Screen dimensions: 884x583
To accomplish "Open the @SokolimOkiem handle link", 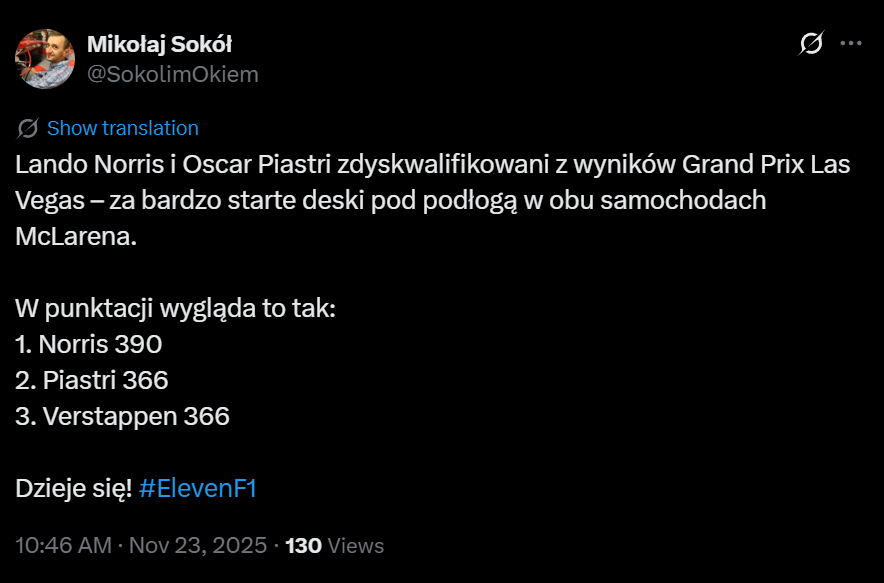I will coord(173,74).
